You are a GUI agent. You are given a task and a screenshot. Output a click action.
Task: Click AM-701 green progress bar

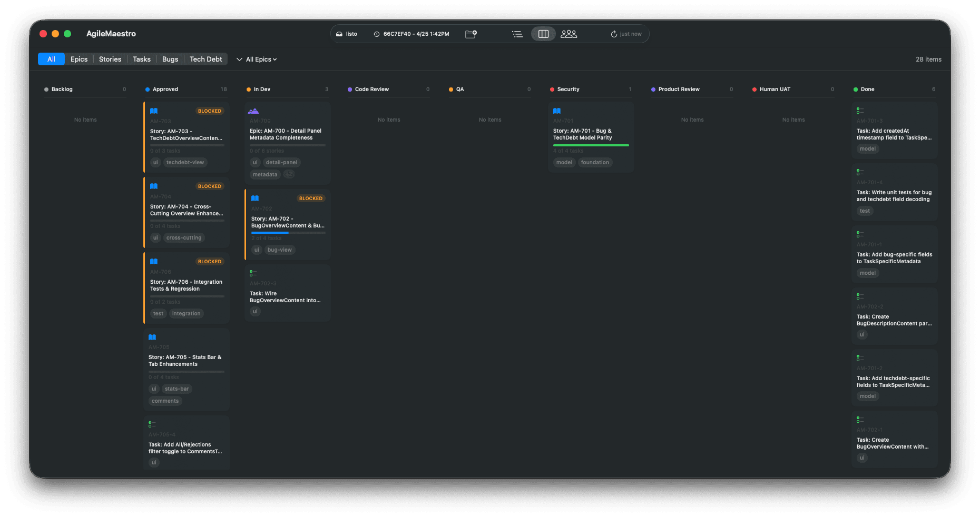[591, 145]
